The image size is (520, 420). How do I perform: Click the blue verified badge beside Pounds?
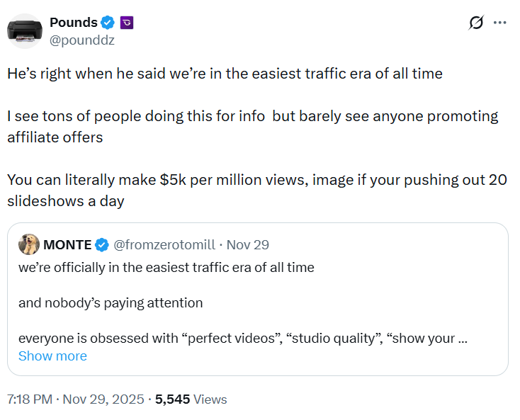(x=108, y=23)
